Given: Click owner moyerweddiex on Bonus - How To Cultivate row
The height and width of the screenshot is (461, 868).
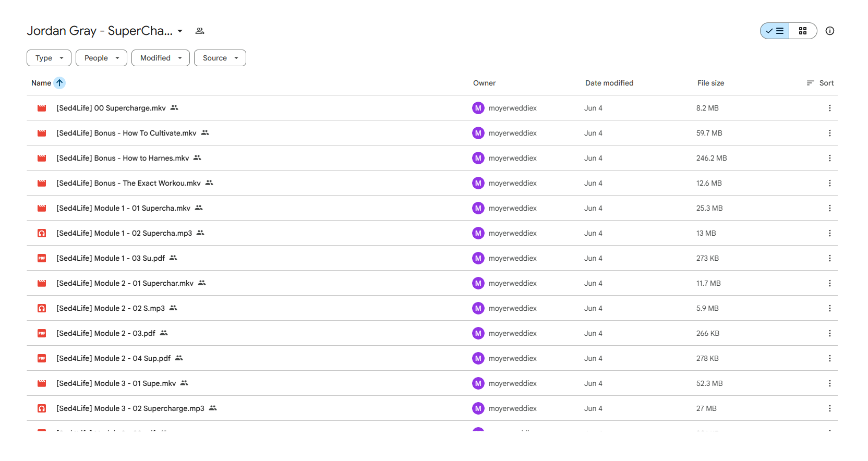Looking at the screenshot, I should point(512,133).
